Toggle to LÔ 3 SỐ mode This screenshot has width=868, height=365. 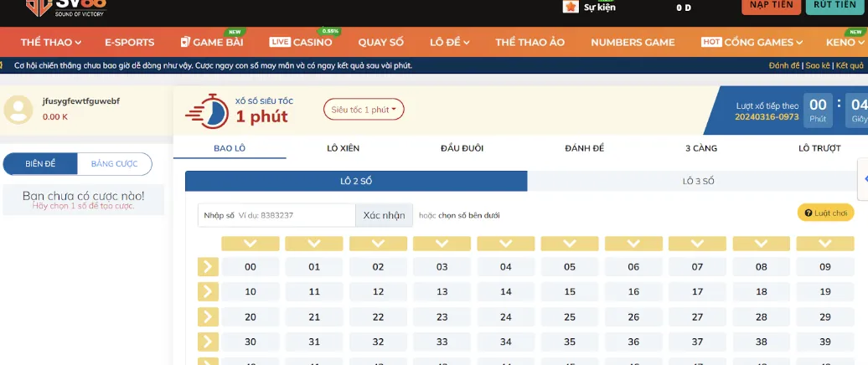(698, 181)
